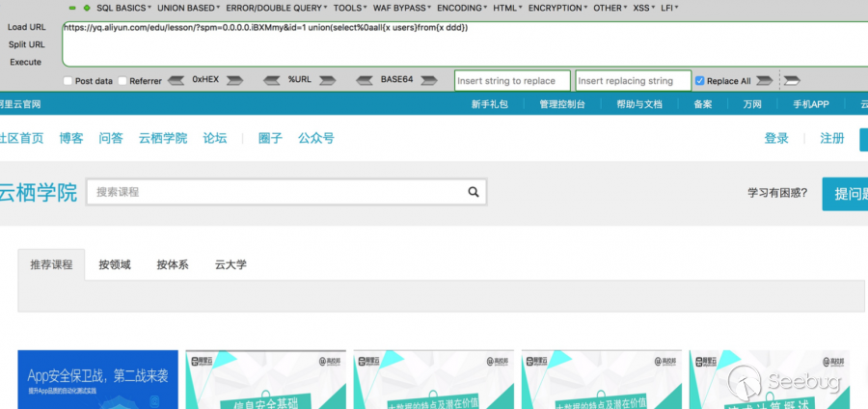Open the UNION BASED dropdown menu
The width and height of the screenshot is (868, 409).
point(188,9)
